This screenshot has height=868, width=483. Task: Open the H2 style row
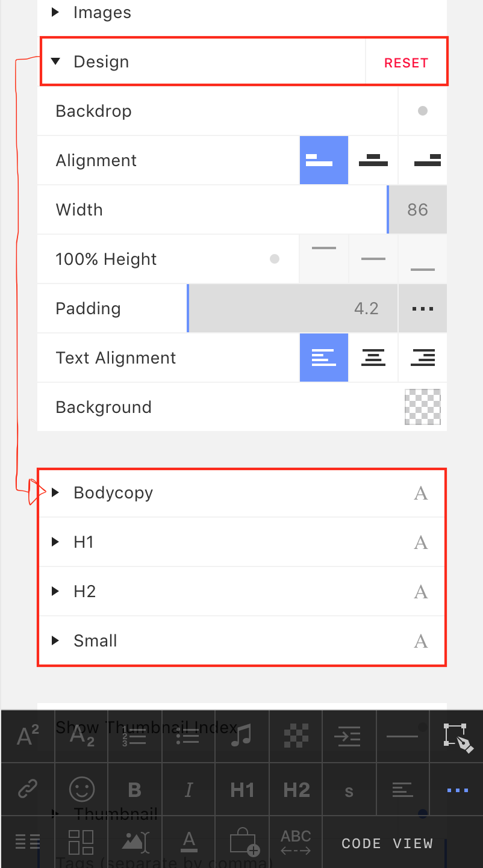pyautogui.click(x=241, y=592)
